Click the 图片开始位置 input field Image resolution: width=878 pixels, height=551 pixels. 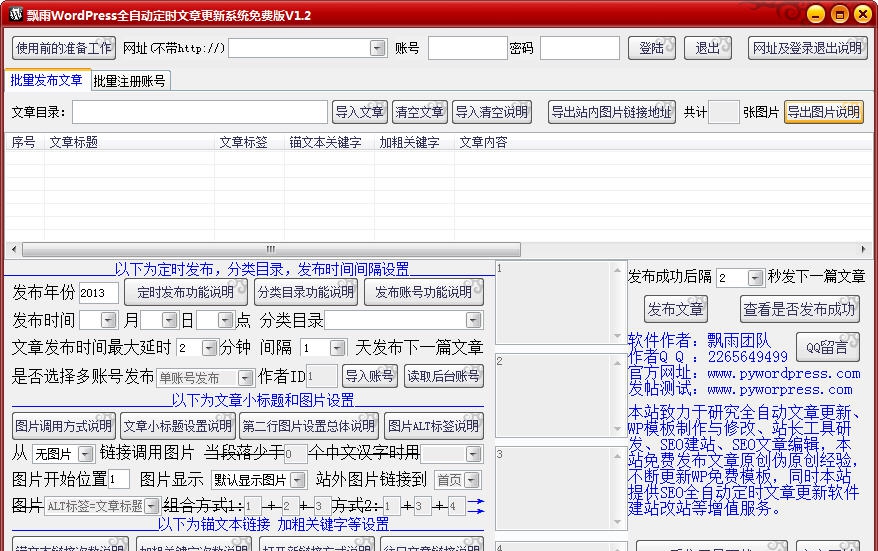pyautogui.click(x=119, y=479)
